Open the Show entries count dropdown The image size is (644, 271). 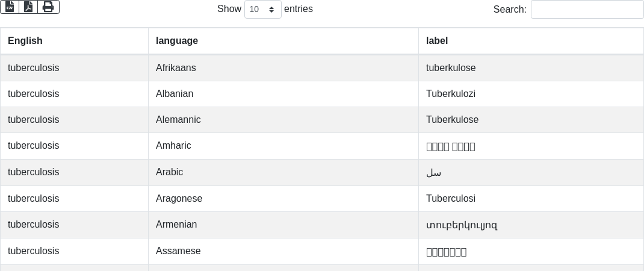[x=262, y=9]
